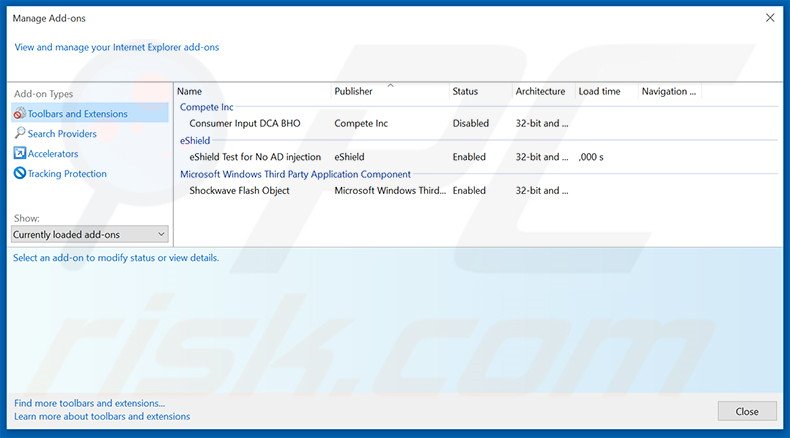Select eShield Test for No AD injection

255,157
